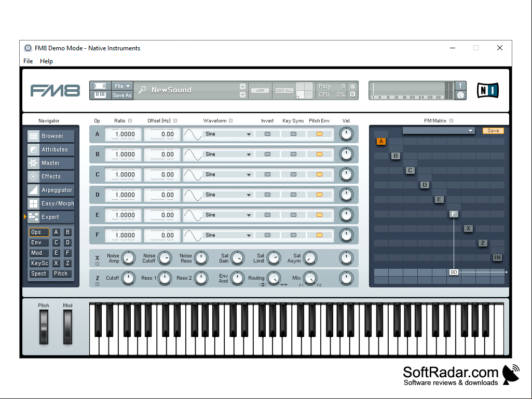Toggle the EDIT ALL button
This screenshot has height=399, width=532.
click(284, 91)
